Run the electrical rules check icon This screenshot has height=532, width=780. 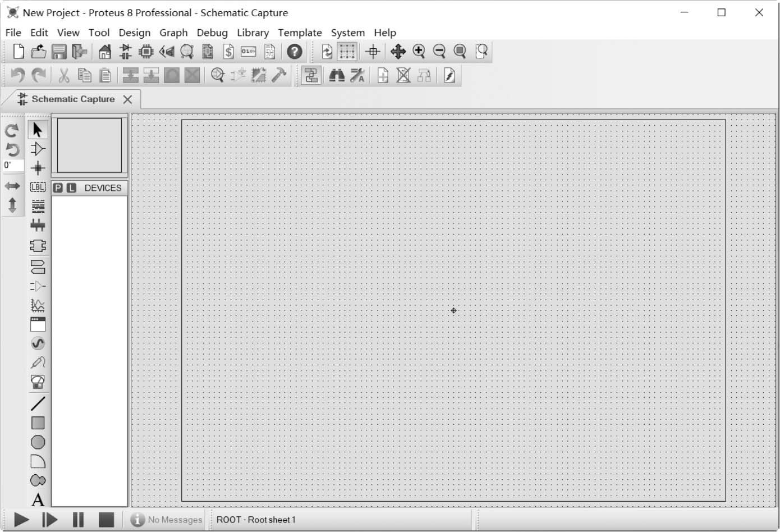[449, 75]
